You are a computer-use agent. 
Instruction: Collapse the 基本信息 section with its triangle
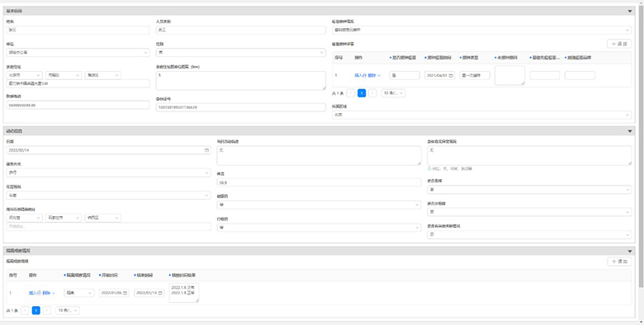(x=630, y=11)
